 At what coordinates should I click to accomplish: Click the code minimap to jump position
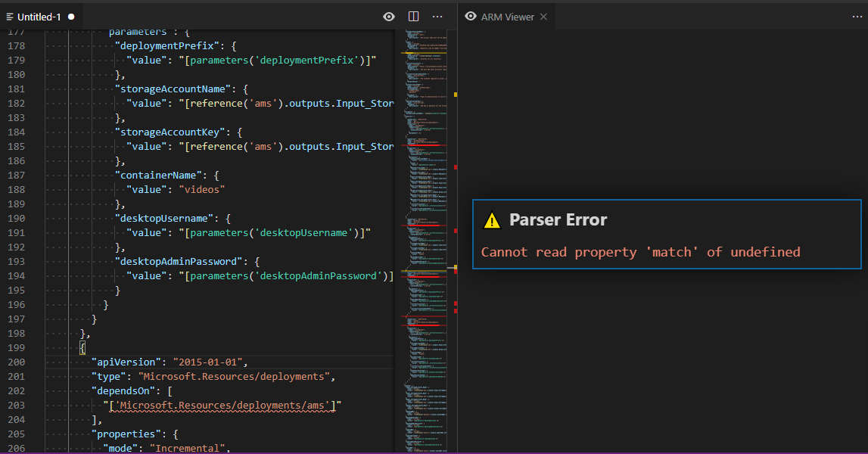424,241
